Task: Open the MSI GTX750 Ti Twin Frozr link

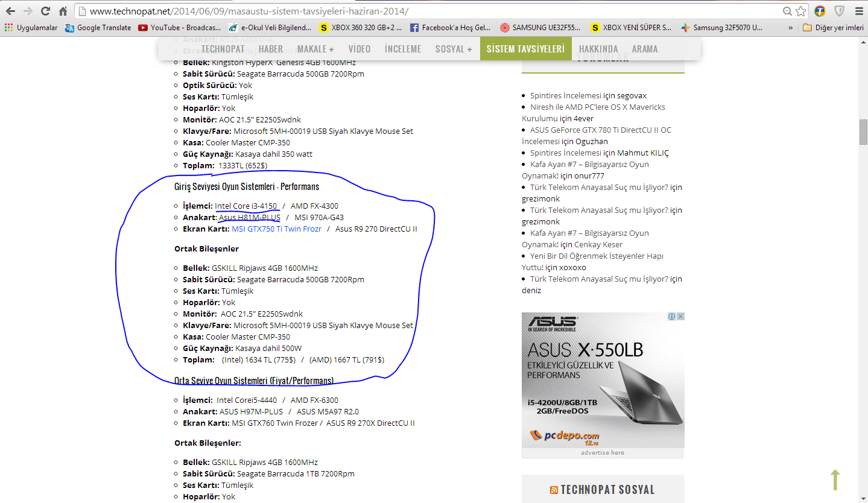Action: [277, 229]
